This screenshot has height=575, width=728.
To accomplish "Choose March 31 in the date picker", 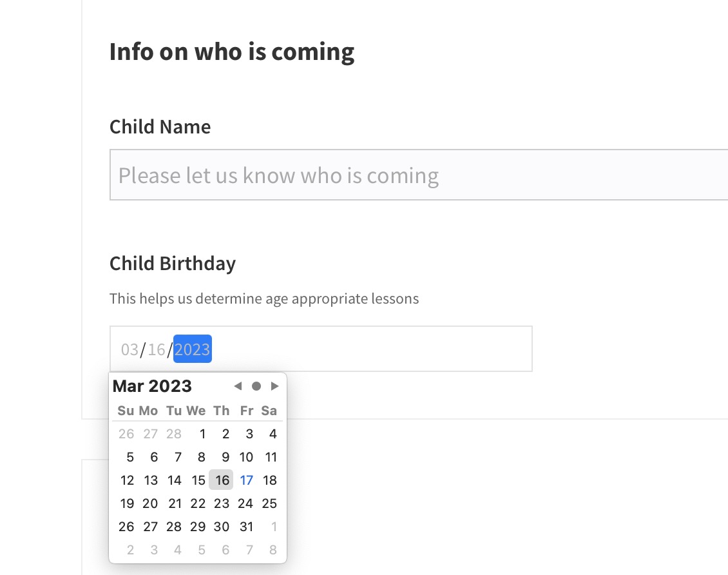I will click(246, 527).
